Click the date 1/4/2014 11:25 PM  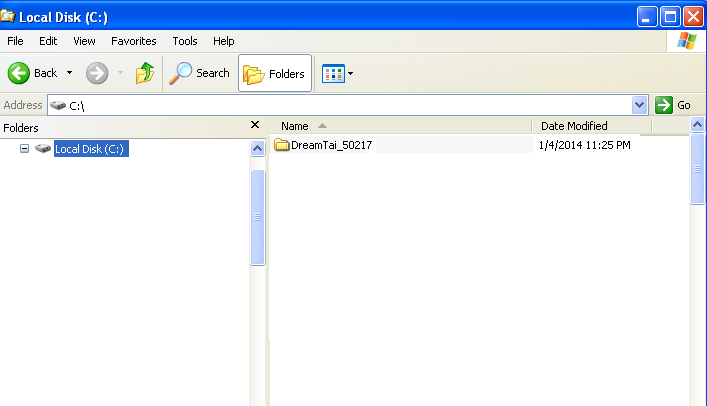pos(584,145)
